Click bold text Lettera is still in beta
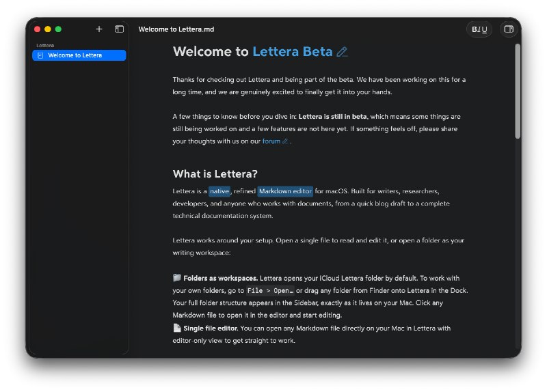The width and height of the screenshot is (547, 392). (332, 117)
